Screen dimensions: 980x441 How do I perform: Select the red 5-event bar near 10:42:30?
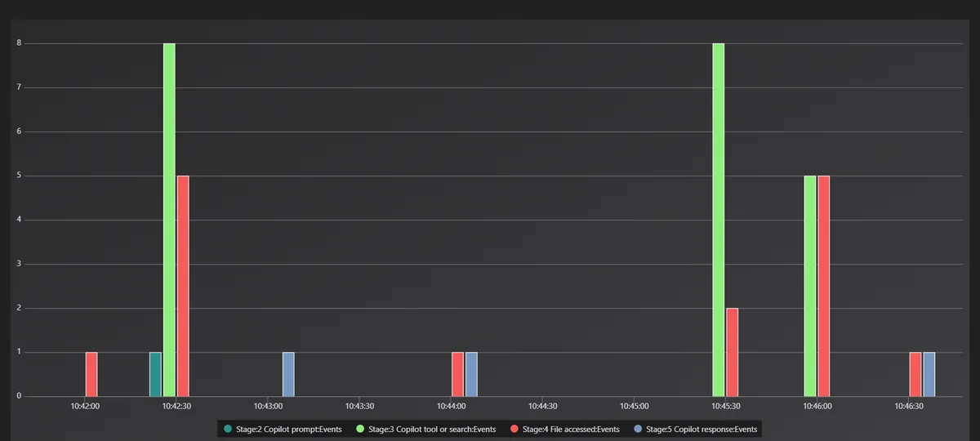(x=183, y=286)
